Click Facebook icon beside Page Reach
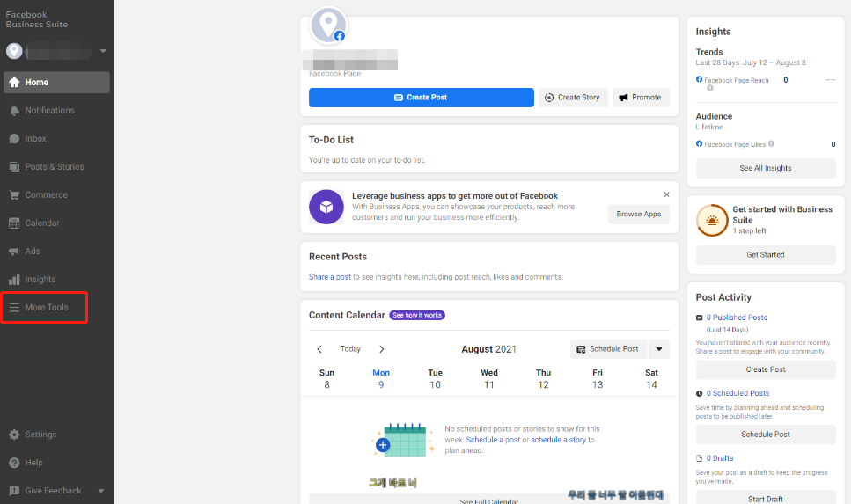The height and width of the screenshot is (504, 851). 699,79
